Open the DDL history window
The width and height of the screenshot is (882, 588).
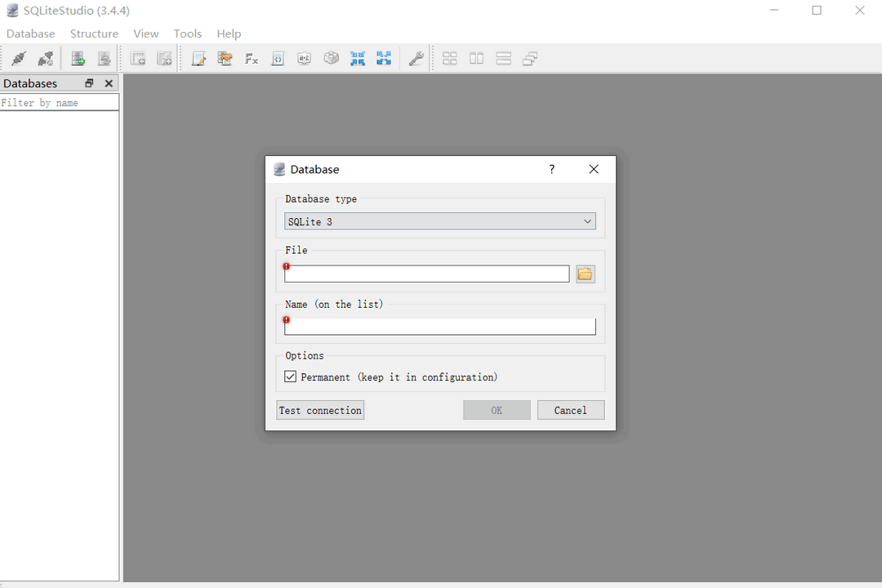[278, 58]
